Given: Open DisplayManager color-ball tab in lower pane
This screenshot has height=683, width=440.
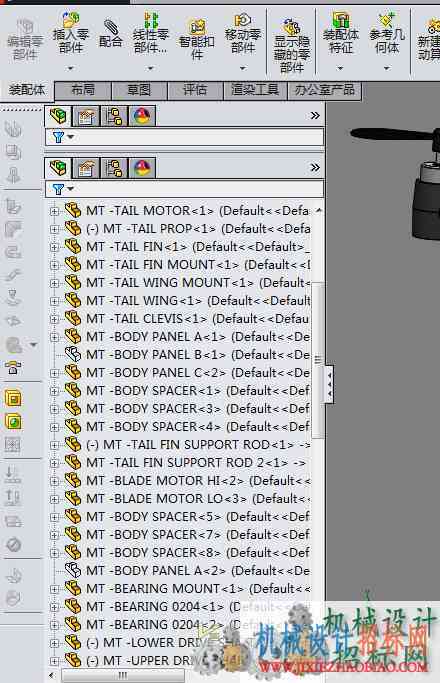Looking at the screenshot, I should click(142, 168).
